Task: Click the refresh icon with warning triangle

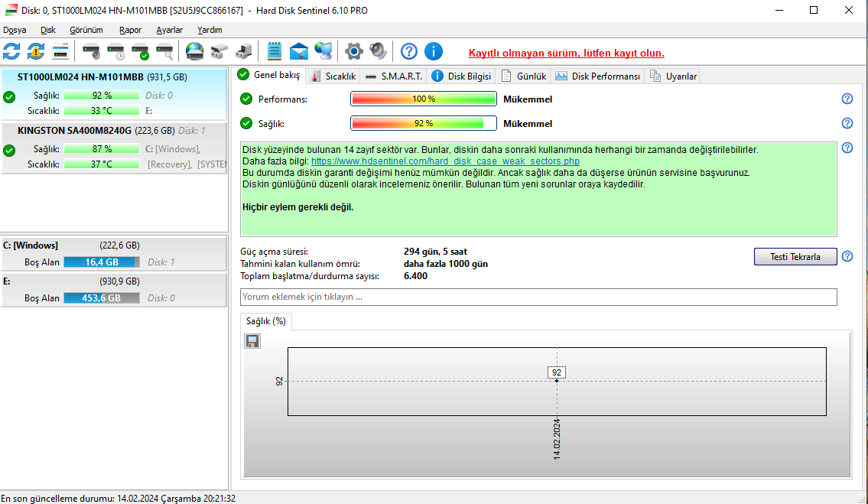Action: 36,51
